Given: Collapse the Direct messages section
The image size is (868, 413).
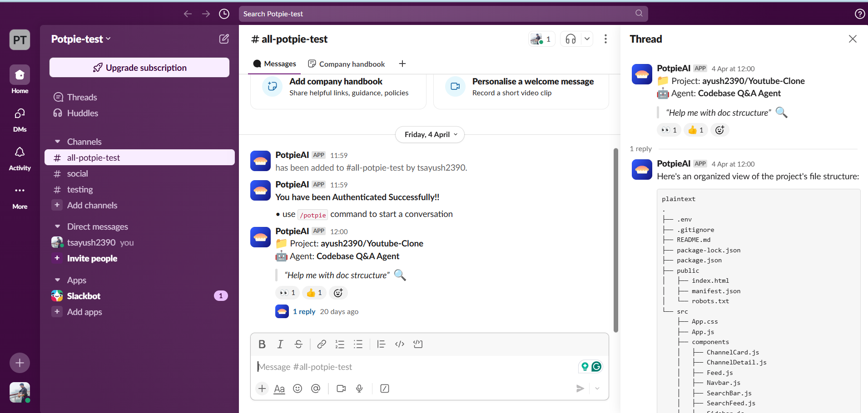Looking at the screenshot, I should pyautogui.click(x=58, y=226).
